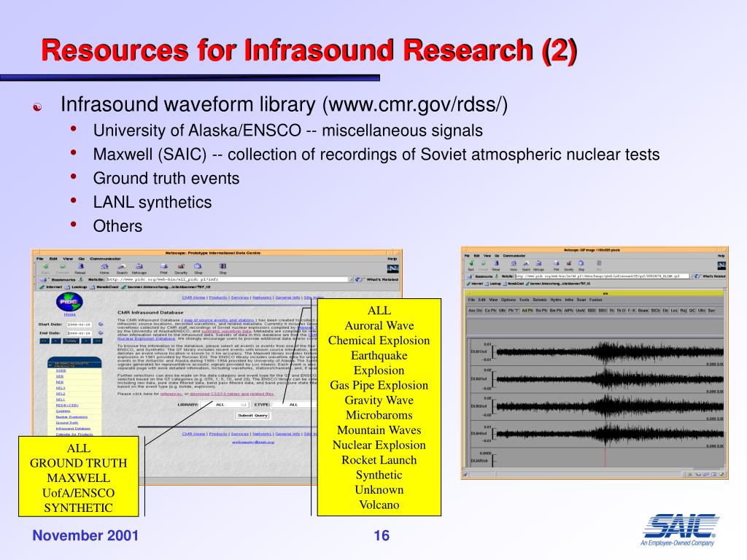747x560 pixels.
Task: Open references link in page text
Action: 171,394
